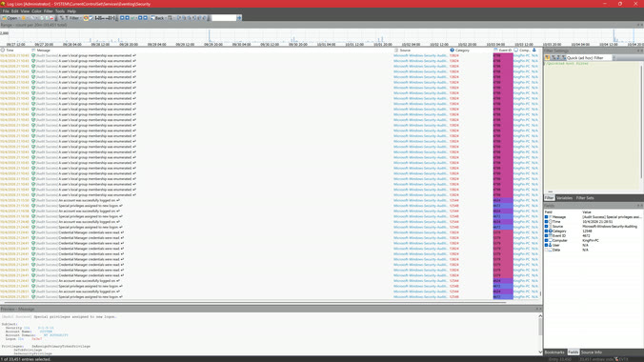Click the Microsoft-Windows-Security-Auditing value in Fields
Screen dimensions: 644x362
610,227
